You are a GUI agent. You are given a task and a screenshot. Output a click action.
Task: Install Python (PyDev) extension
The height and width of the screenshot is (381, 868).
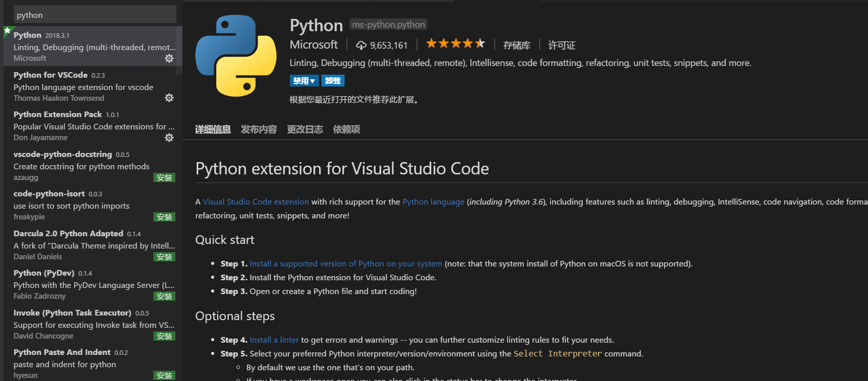[164, 296]
